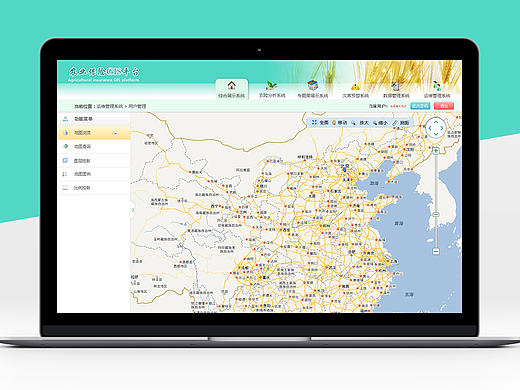This screenshot has width=520, height=390.
Task: Select the layer control item with blue square icon
Action: click(94, 161)
